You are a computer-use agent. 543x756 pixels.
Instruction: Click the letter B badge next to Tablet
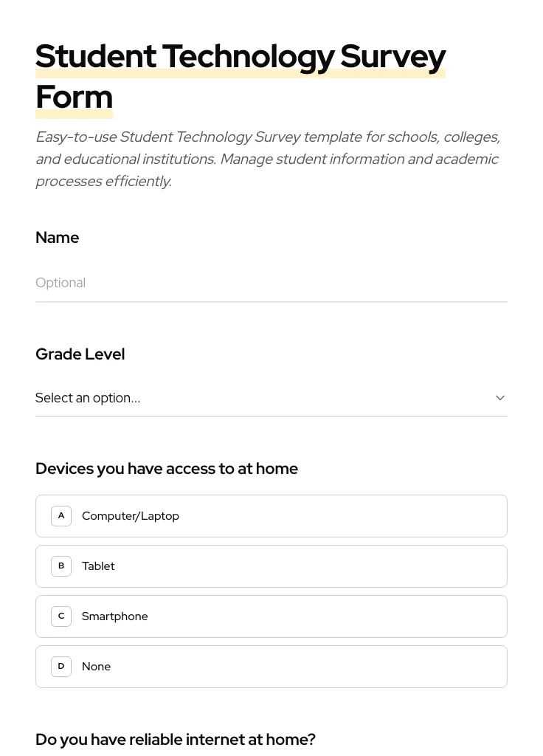(x=61, y=566)
